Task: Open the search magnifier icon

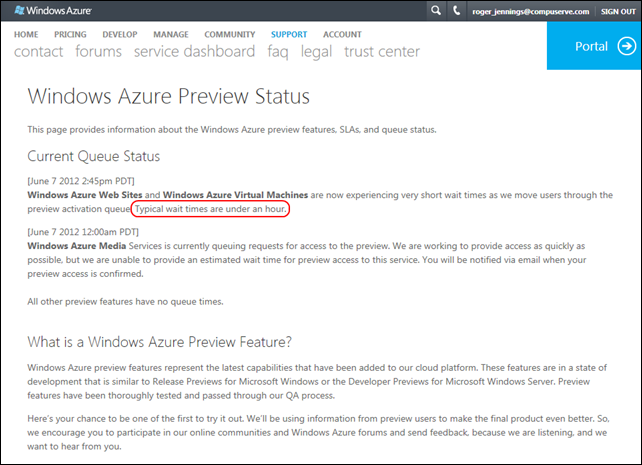Action: 435,10
